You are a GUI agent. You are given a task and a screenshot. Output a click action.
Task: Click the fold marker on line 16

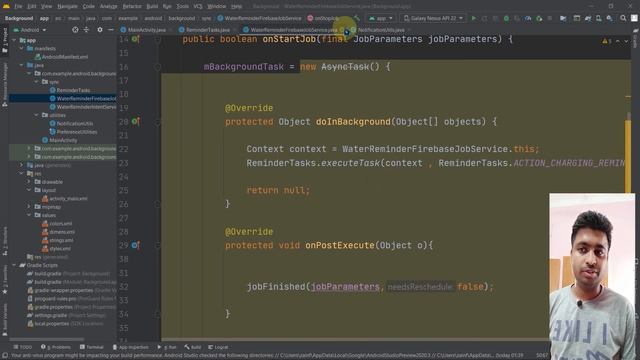(x=158, y=67)
